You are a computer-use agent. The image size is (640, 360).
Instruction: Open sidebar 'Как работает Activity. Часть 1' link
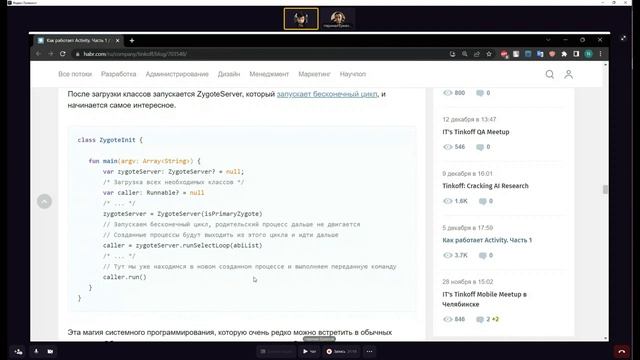(x=487, y=240)
